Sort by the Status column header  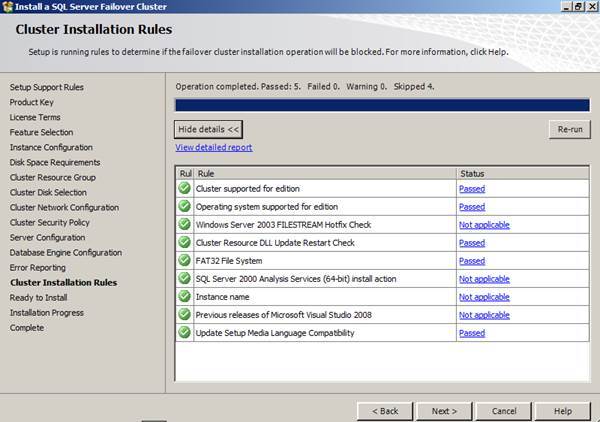click(x=523, y=173)
